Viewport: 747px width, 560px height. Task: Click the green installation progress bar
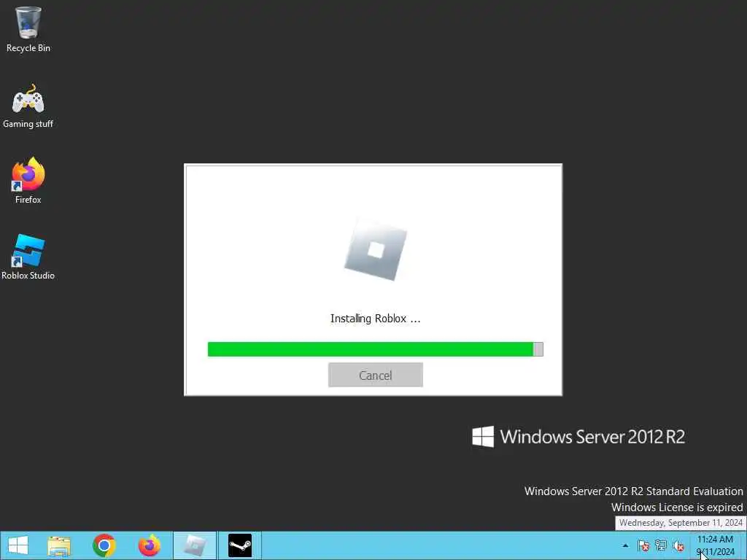click(376, 349)
